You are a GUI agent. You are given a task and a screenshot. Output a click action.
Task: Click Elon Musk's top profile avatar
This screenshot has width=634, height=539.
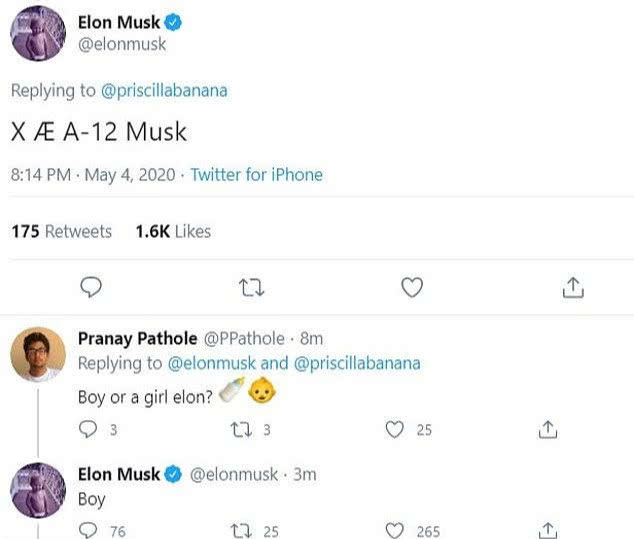(38, 32)
